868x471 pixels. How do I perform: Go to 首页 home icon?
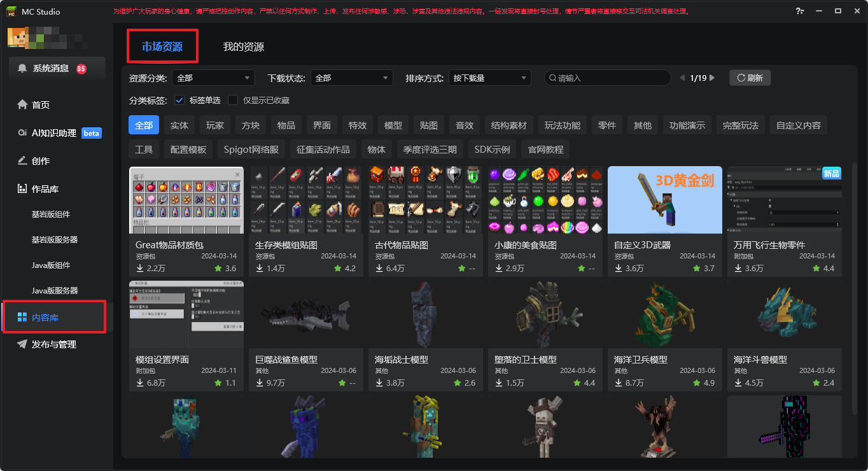(23, 104)
